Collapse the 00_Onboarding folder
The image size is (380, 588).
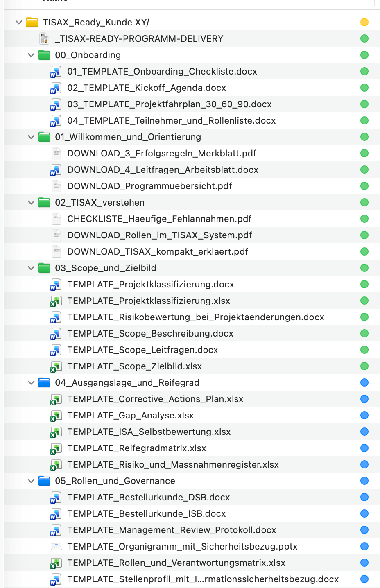[x=31, y=55]
